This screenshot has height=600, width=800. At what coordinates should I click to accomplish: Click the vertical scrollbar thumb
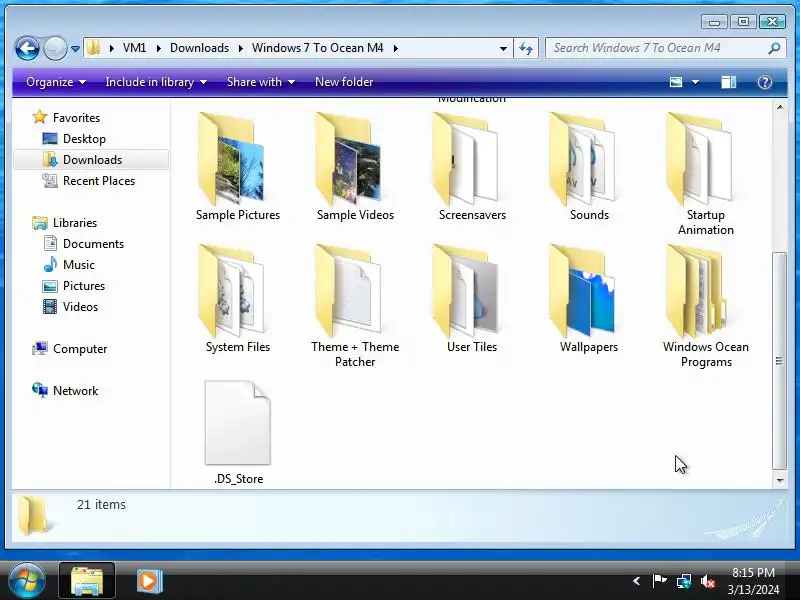pyautogui.click(x=779, y=360)
